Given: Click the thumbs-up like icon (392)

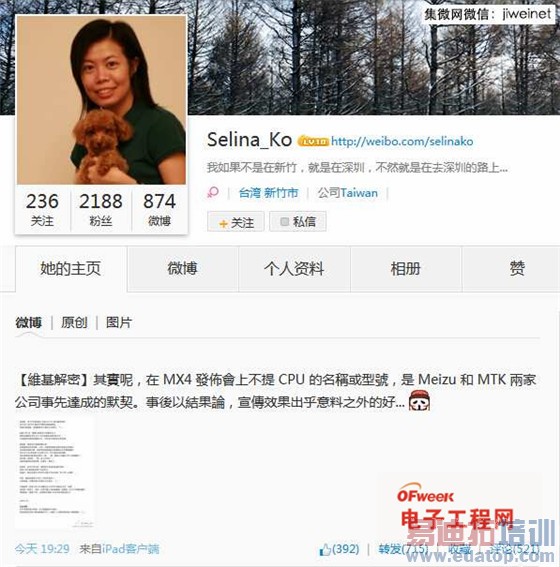Looking at the screenshot, I should (x=325, y=550).
